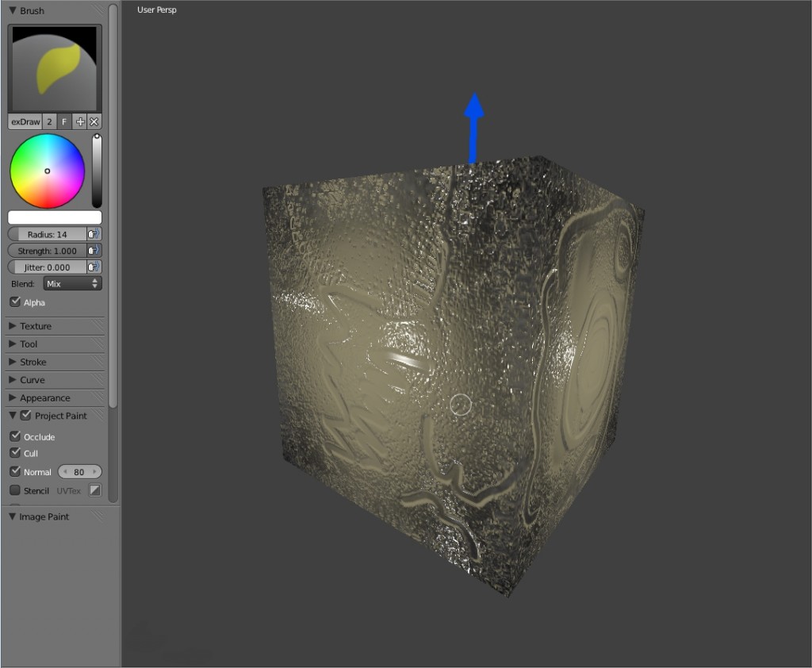This screenshot has height=668, width=812.
Task: Unlink the brush using the X icon
Action: point(94,121)
